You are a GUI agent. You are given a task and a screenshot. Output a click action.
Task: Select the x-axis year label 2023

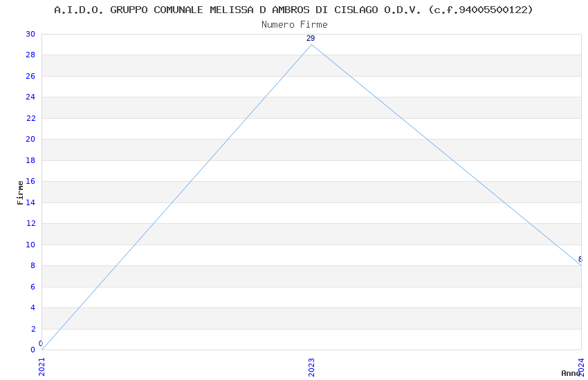click(311, 367)
